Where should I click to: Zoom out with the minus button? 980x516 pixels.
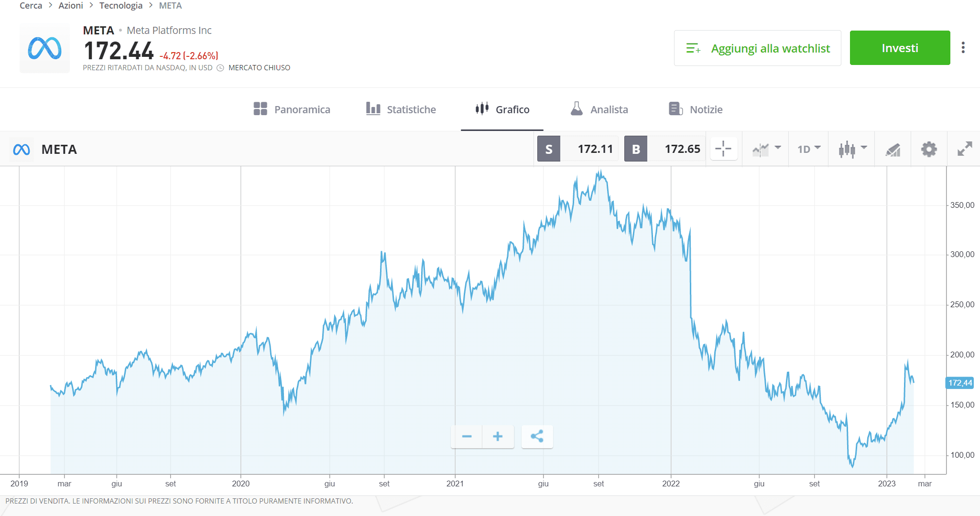tap(467, 436)
